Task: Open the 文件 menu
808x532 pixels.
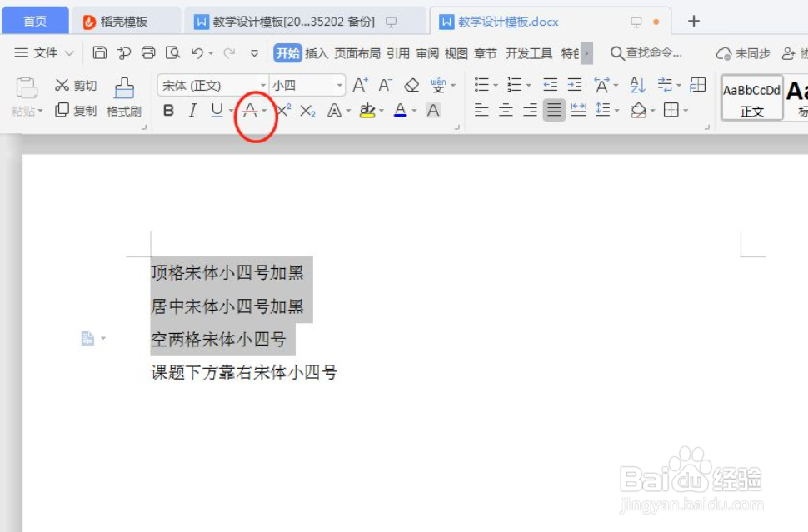Action: click(x=43, y=51)
